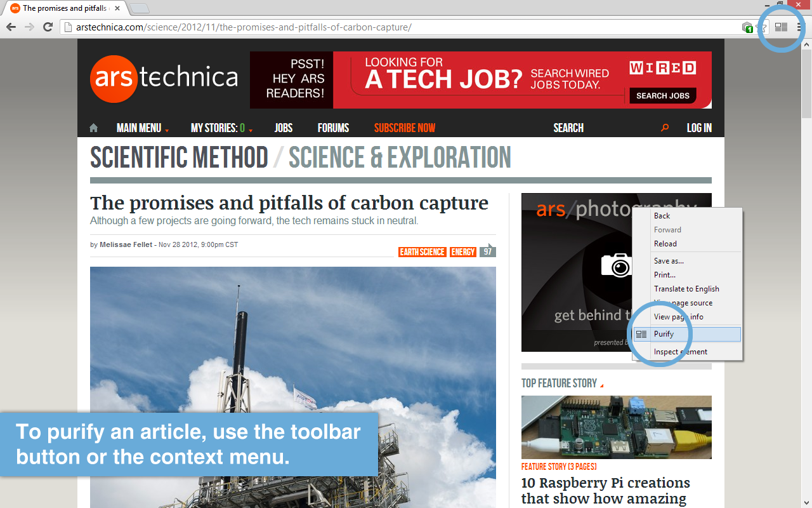Click the Ars Technica logo

click(x=164, y=79)
